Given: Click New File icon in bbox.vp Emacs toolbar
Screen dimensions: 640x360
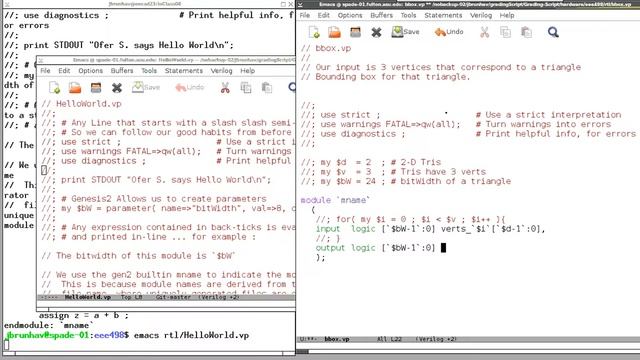Looking at the screenshot, I should point(314,32).
